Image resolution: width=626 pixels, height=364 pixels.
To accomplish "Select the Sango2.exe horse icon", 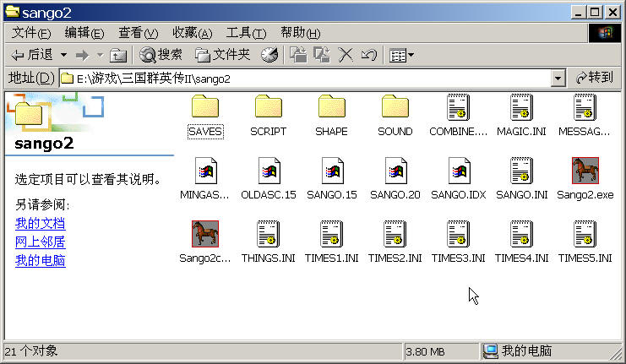I will tap(585, 171).
